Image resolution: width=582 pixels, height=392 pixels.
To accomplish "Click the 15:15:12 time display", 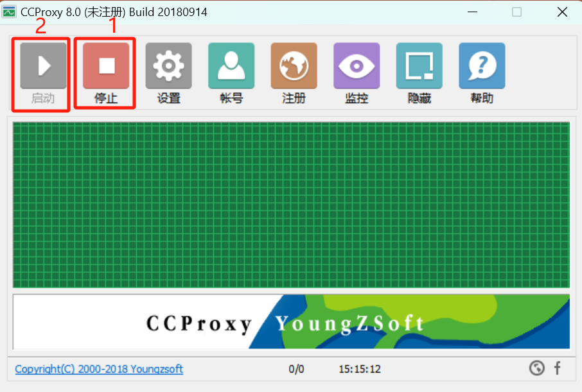I will tap(360, 369).
